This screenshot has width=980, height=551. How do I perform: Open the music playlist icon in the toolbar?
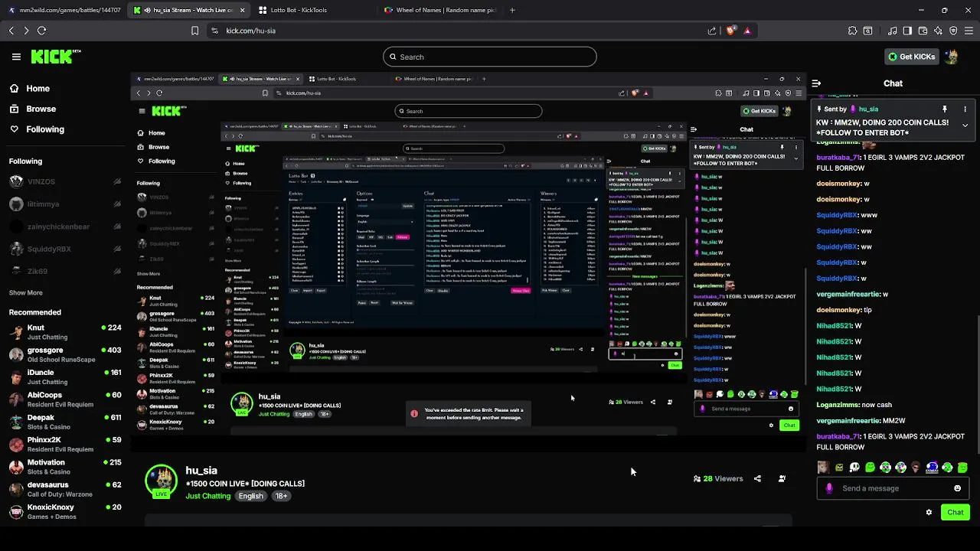pos(892,31)
